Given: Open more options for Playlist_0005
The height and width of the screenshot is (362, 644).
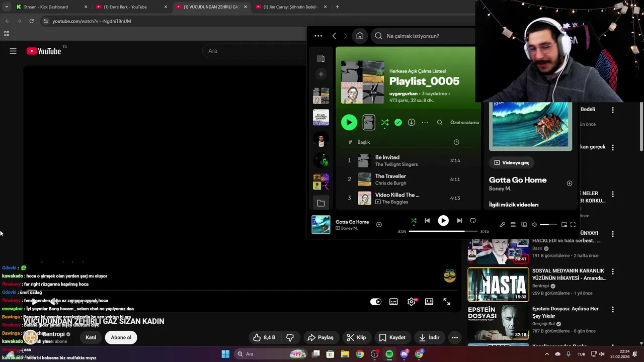Looking at the screenshot, I should click(x=425, y=122).
